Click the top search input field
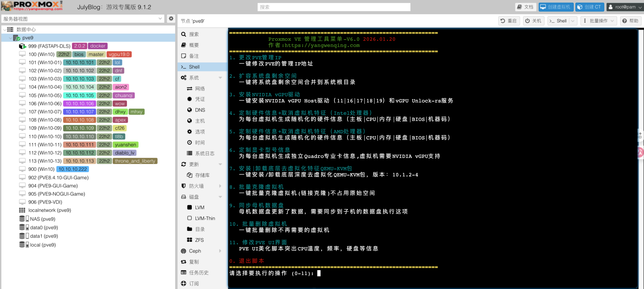This screenshot has height=289, width=644. 333,7
